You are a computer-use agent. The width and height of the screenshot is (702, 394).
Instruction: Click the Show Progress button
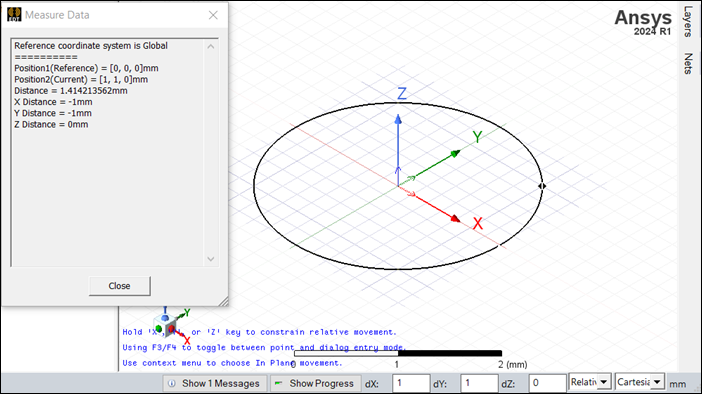point(315,384)
